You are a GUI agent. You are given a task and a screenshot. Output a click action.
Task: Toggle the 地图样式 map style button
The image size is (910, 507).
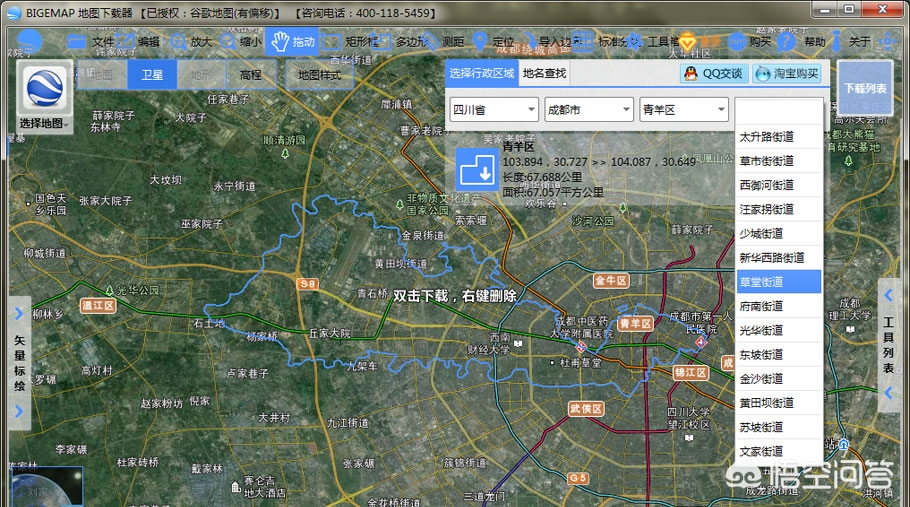[319, 74]
